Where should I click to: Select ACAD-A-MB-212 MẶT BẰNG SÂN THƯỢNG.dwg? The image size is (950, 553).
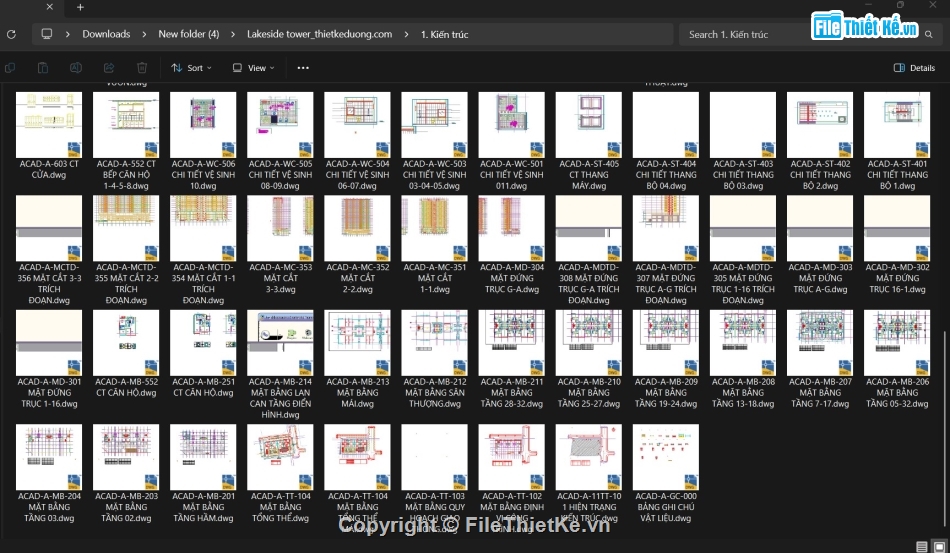click(434, 359)
